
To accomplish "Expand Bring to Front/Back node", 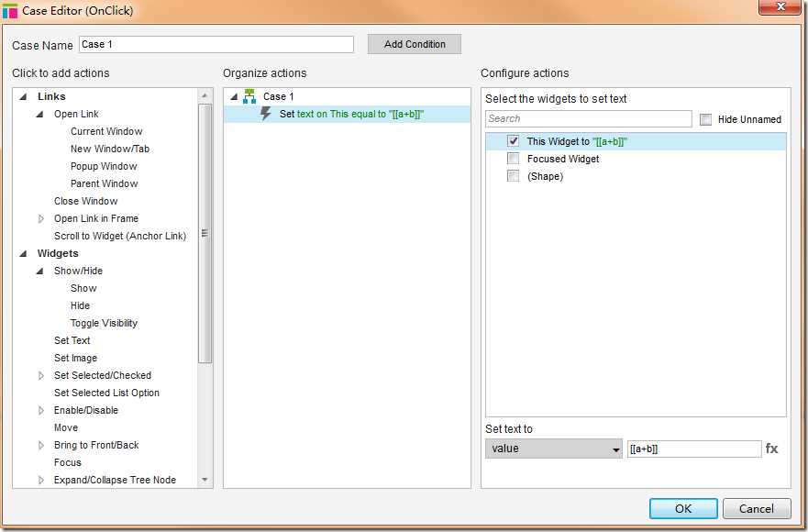I will [40, 446].
